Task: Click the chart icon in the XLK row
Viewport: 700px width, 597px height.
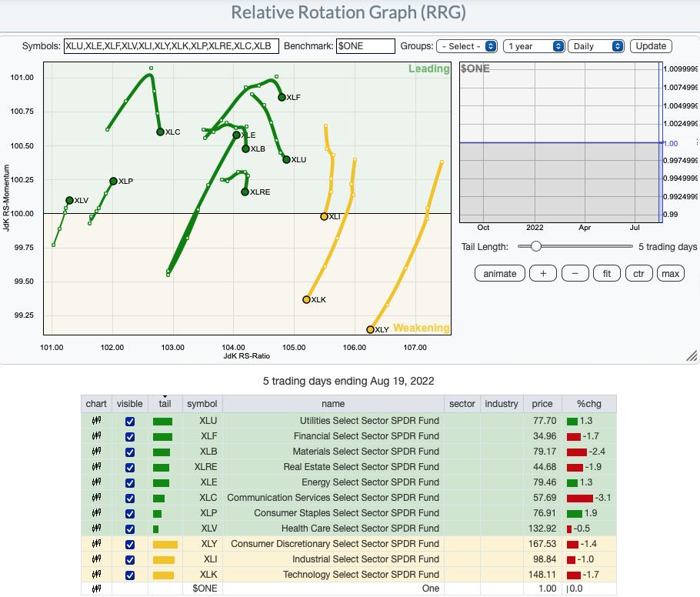Action: pos(96,575)
